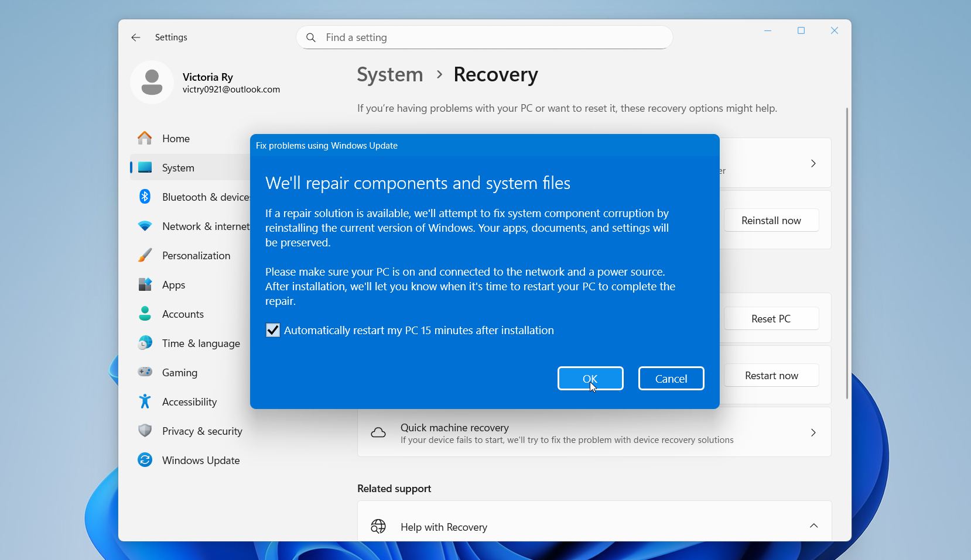Click the Home icon in sidebar
Image resolution: width=971 pixels, height=560 pixels.
pyautogui.click(x=145, y=138)
